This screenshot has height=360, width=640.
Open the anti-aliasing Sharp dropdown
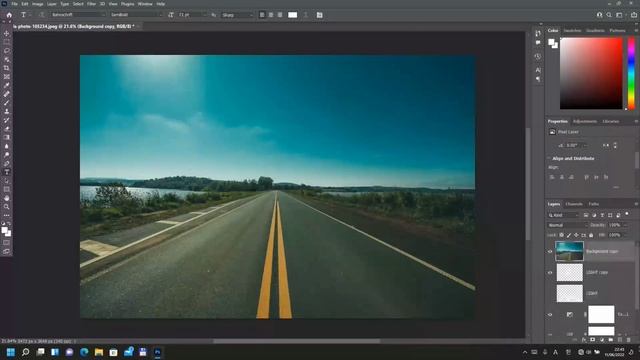pyautogui.click(x=237, y=15)
